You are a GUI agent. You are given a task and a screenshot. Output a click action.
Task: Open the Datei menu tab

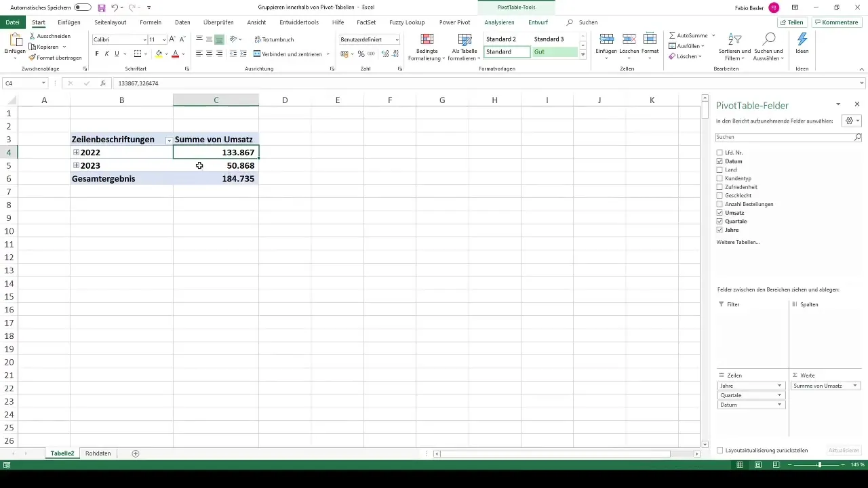(x=12, y=22)
